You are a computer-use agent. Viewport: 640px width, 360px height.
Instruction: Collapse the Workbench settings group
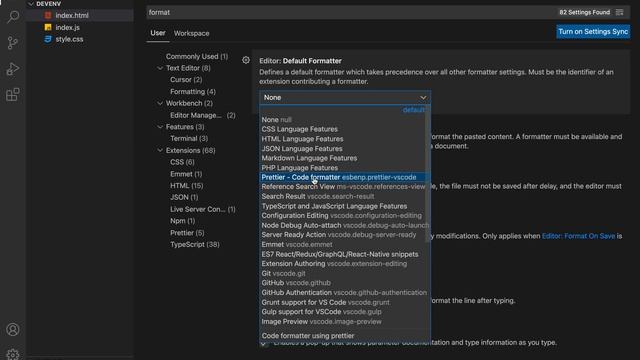[x=160, y=103]
